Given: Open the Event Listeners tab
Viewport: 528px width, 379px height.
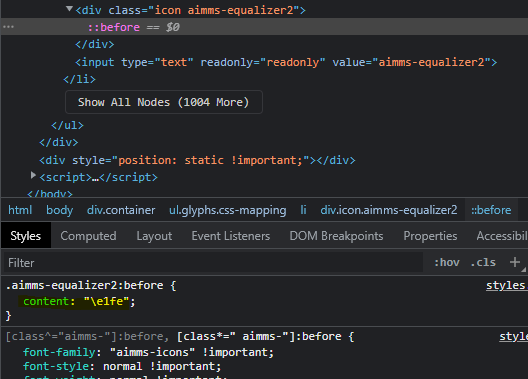Looking at the screenshot, I should [231, 236].
